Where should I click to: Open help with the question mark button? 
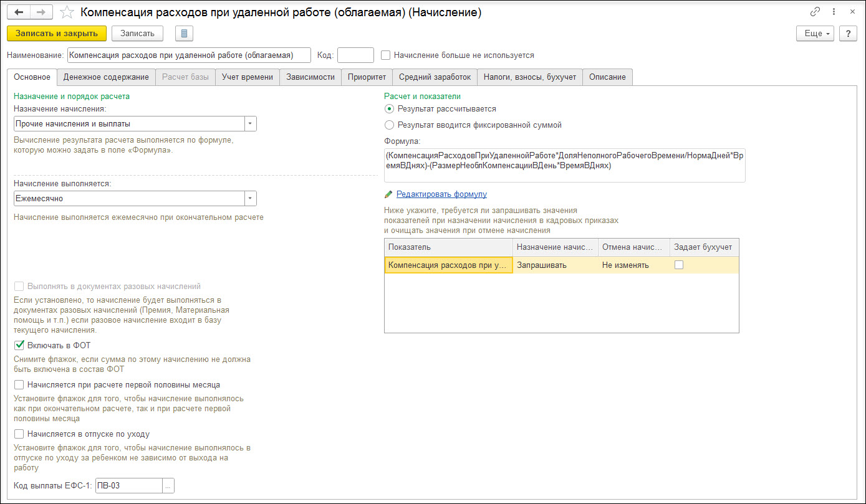click(x=848, y=34)
